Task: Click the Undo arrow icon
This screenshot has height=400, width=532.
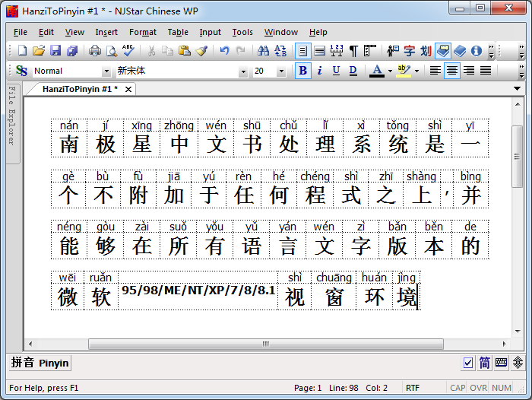Action: point(224,51)
